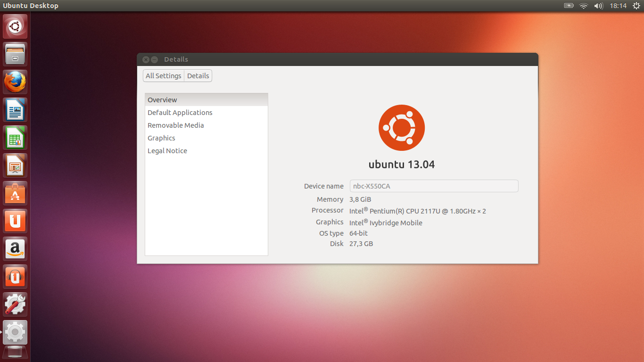Image resolution: width=644 pixels, height=362 pixels.
Task: Click the 'Memory' label
Action: point(330,199)
